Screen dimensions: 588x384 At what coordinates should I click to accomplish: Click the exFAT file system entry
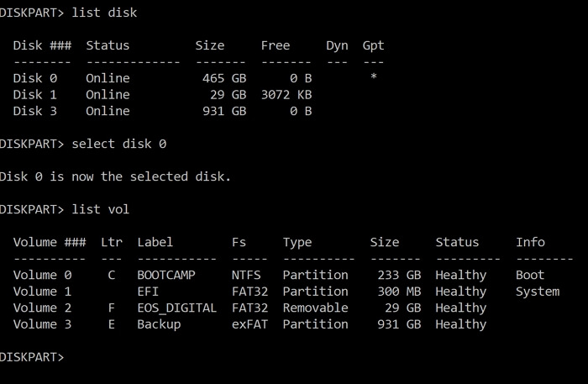click(249, 324)
